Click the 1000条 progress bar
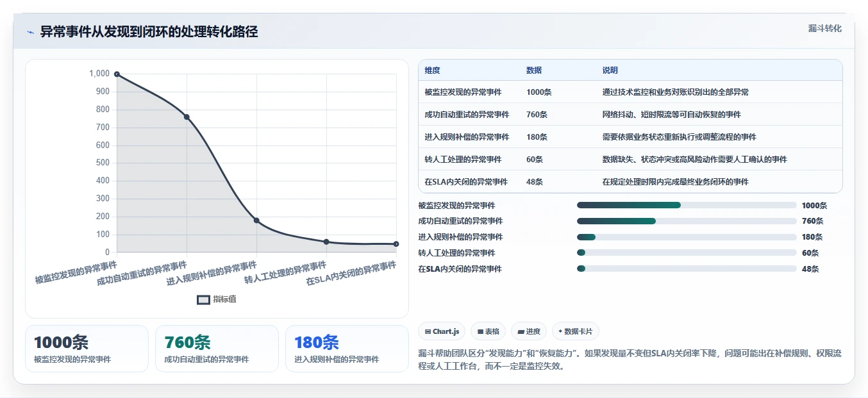The height and width of the screenshot is (398, 868). click(687, 205)
